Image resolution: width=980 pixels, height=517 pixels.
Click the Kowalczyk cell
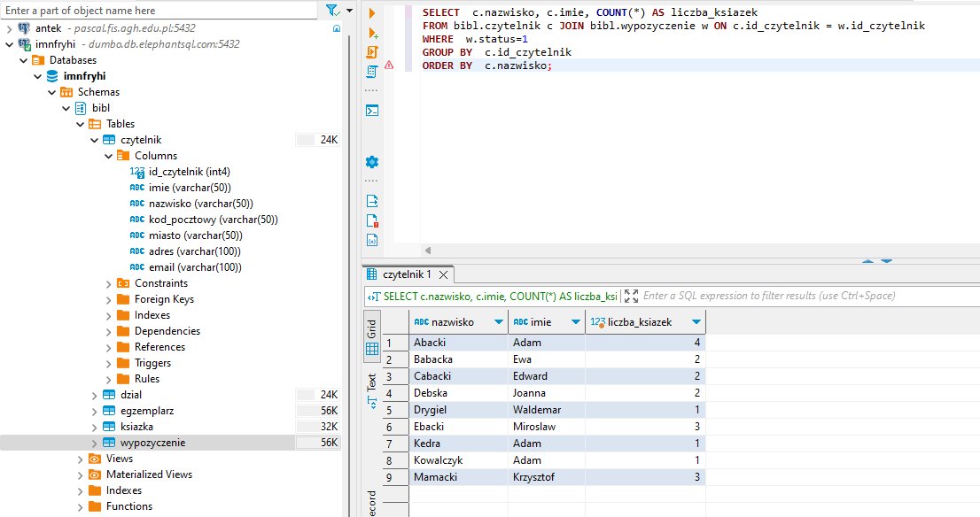458,460
